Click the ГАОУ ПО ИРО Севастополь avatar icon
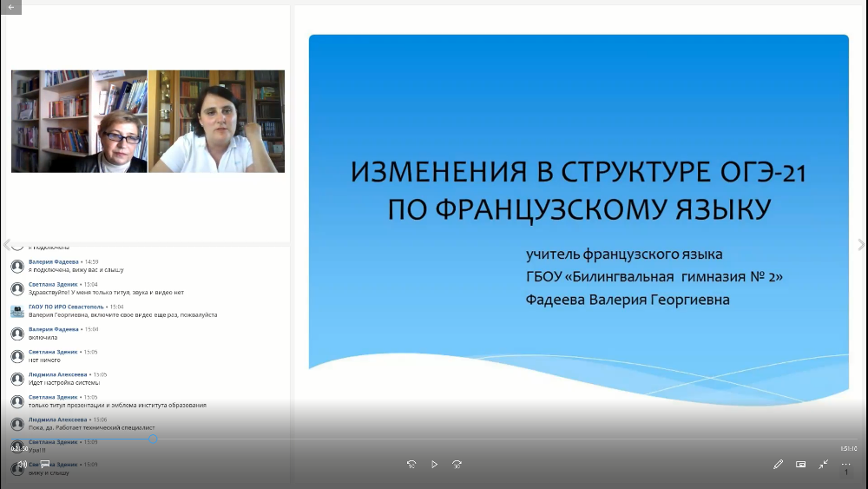868x489 pixels. (16, 311)
